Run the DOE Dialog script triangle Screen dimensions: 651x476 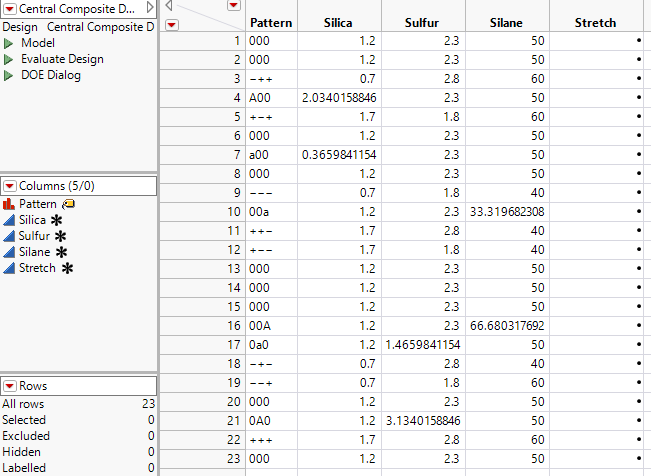[9, 75]
